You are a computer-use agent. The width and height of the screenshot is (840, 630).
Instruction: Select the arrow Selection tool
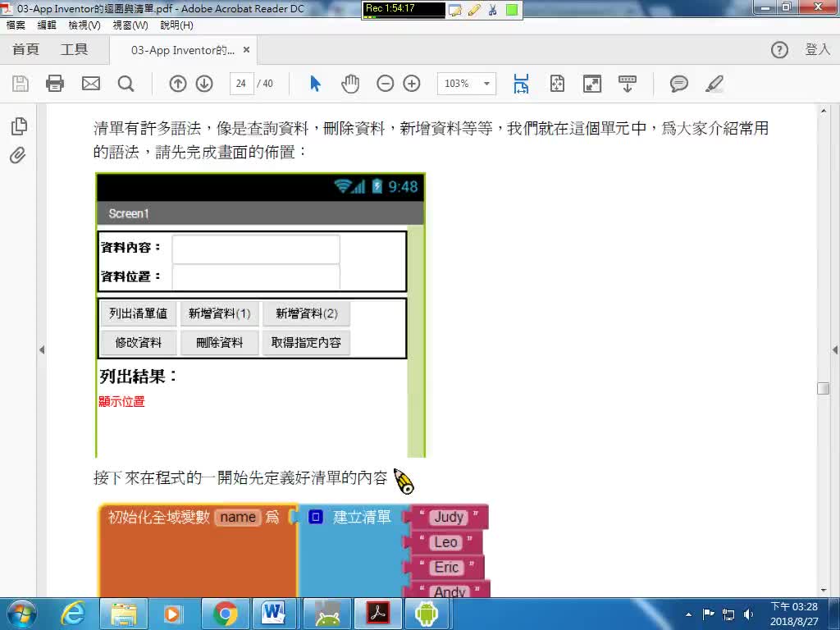315,84
